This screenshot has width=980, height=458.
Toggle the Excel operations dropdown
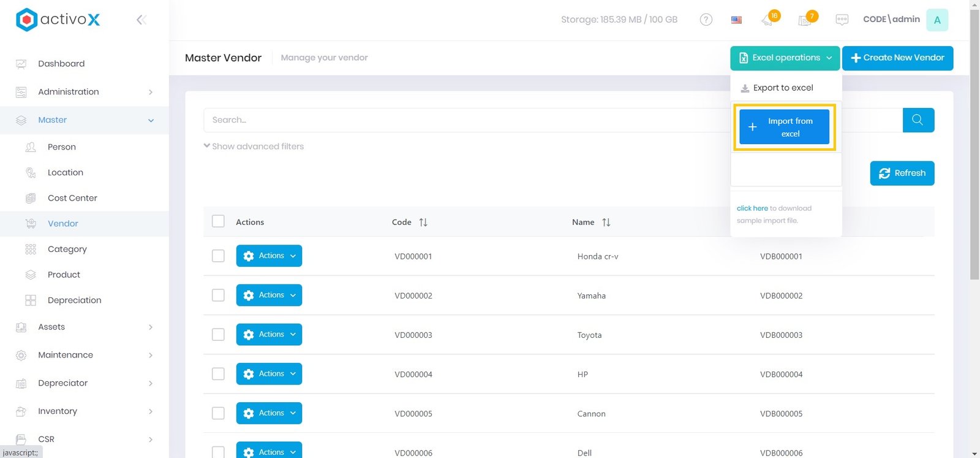785,58
